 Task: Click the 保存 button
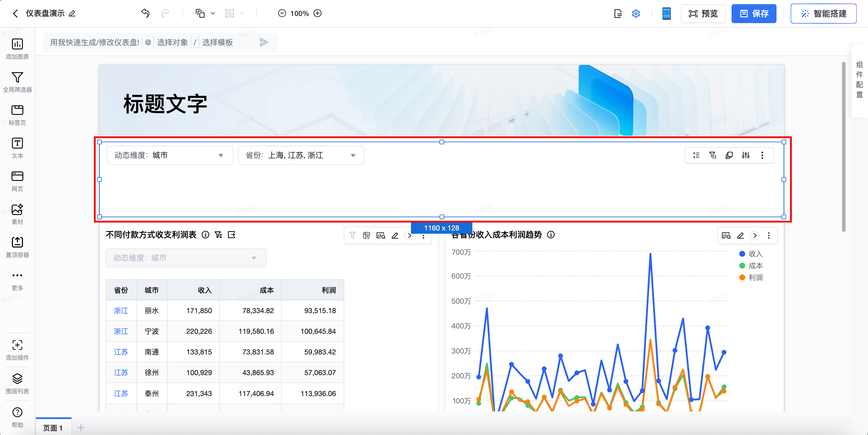pos(753,14)
